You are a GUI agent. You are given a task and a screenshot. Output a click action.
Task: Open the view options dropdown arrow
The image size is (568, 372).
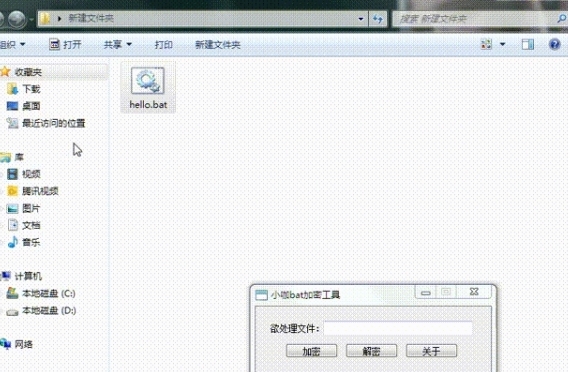(x=502, y=45)
